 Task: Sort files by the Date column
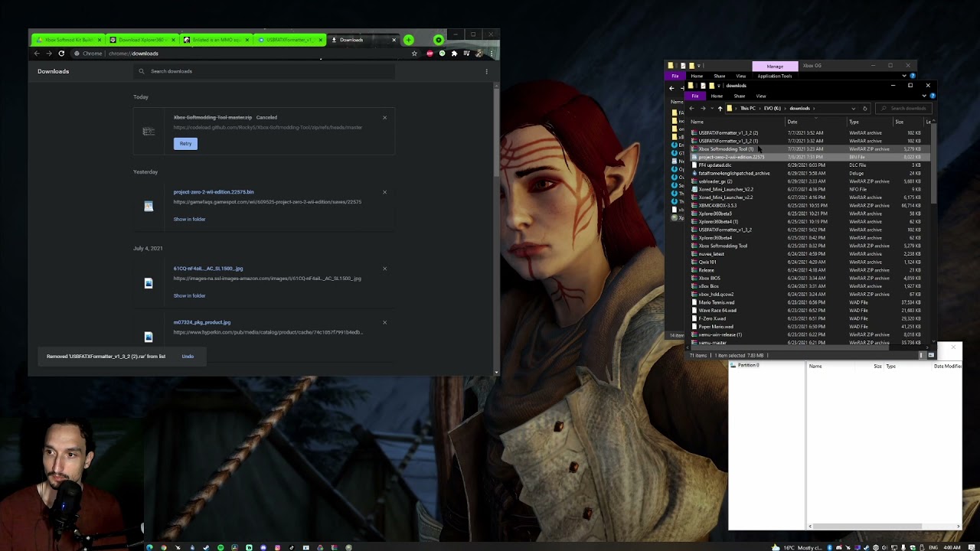coord(816,122)
